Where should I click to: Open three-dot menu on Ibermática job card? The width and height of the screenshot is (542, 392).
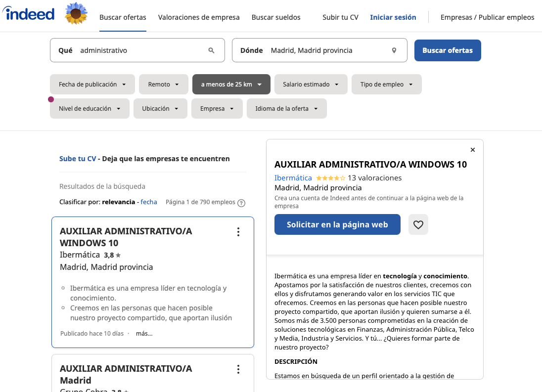click(x=238, y=232)
